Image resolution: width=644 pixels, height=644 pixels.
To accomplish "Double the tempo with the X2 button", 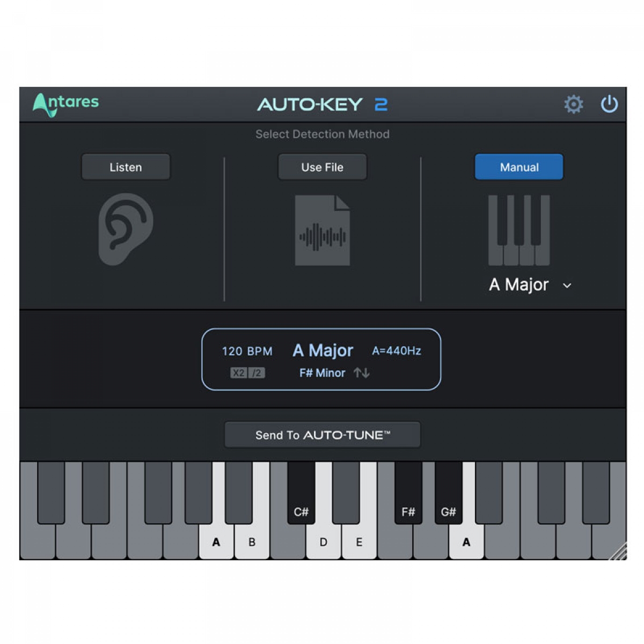I will pos(239,373).
